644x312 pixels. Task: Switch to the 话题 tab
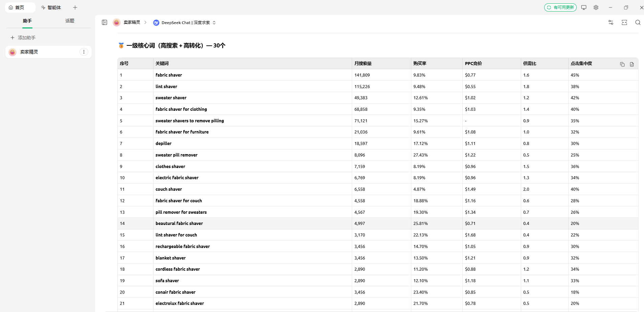pyautogui.click(x=70, y=21)
